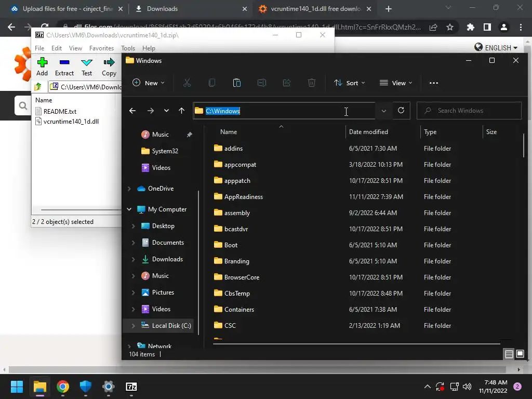Image resolution: width=532 pixels, height=399 pixels.
Task: Click the Paste icon in Explorer toolbar
Action: tap(237, 83)
